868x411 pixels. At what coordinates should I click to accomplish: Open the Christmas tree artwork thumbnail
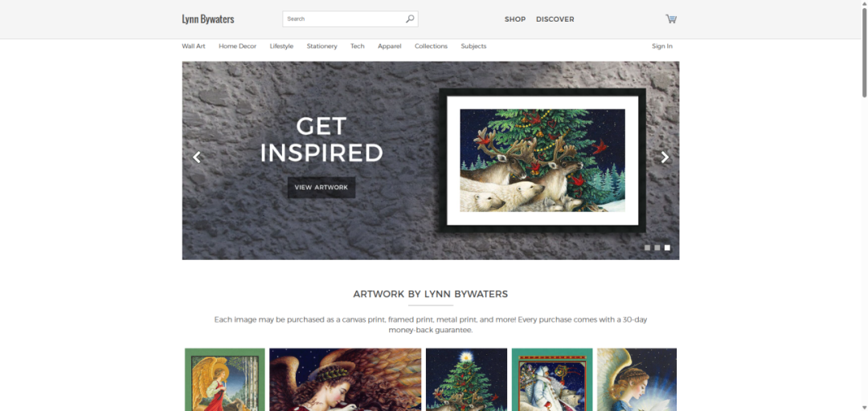tap(466, 380)
